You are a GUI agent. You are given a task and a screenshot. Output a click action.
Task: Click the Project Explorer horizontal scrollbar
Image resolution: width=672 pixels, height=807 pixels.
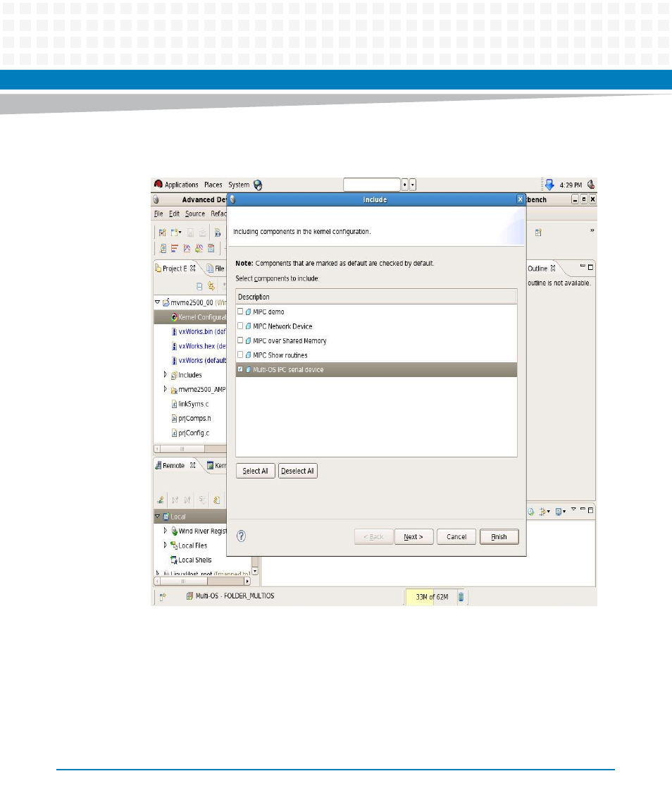[190, 449]
